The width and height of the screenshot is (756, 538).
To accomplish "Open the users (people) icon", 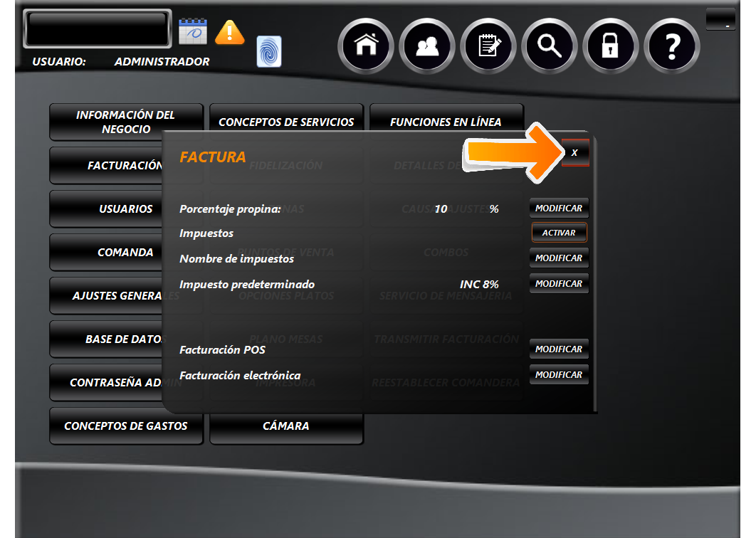I will 428,46.
